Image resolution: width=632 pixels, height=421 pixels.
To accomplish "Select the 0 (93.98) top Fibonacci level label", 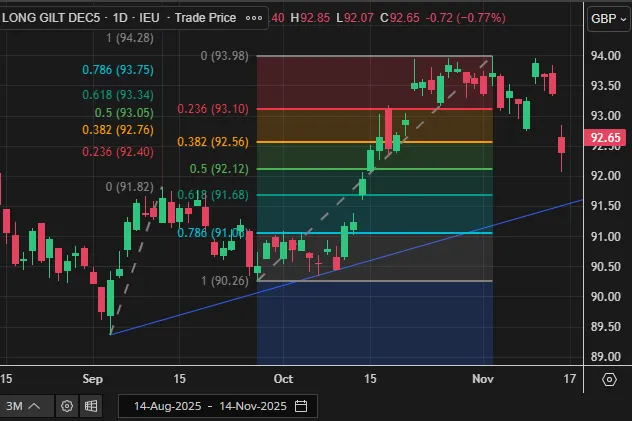I will (x=223, y=56).
